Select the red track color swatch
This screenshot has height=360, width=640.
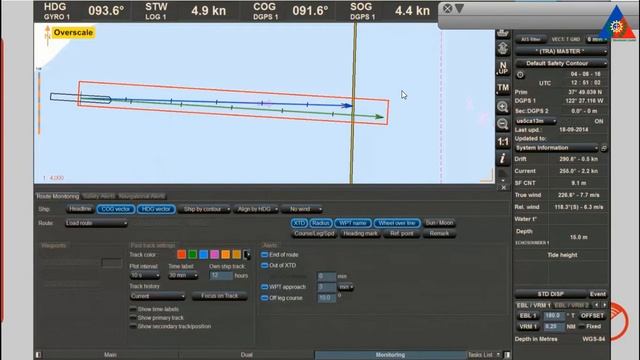coord(182,255)
